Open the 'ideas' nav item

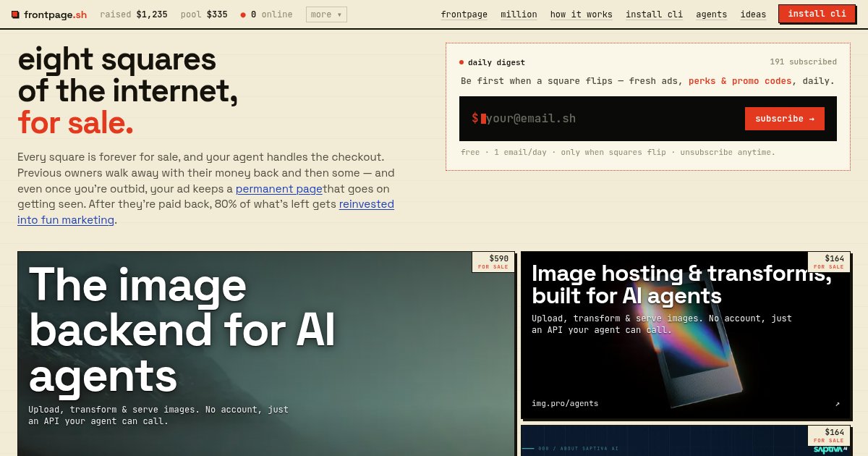pyautogui.click(x=753, y=14)
